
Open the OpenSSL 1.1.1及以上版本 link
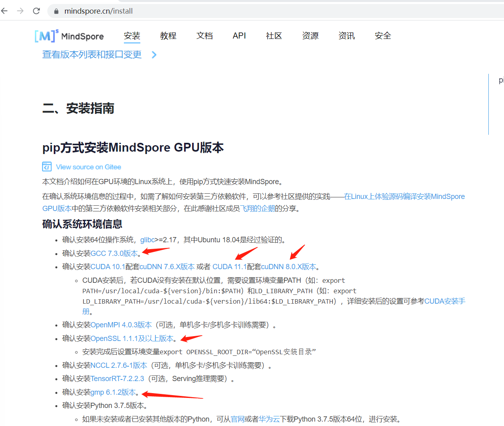(132, 339)
